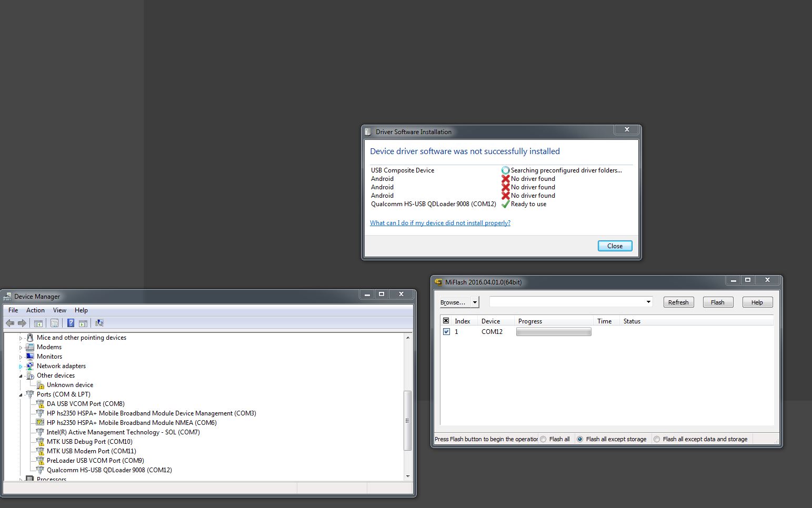Click the Network adapters category icon
This screenshot has width=812, height=508.
[x=30, y=366]
